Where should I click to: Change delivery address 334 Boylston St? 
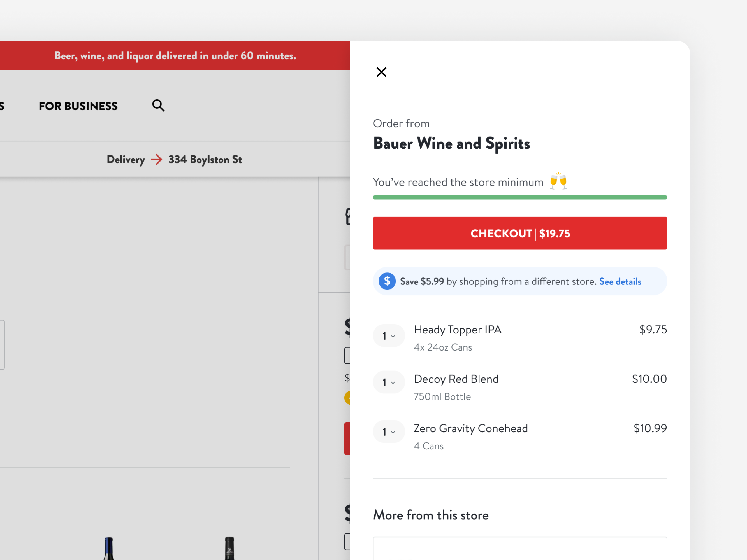click(x=205, y=159)
